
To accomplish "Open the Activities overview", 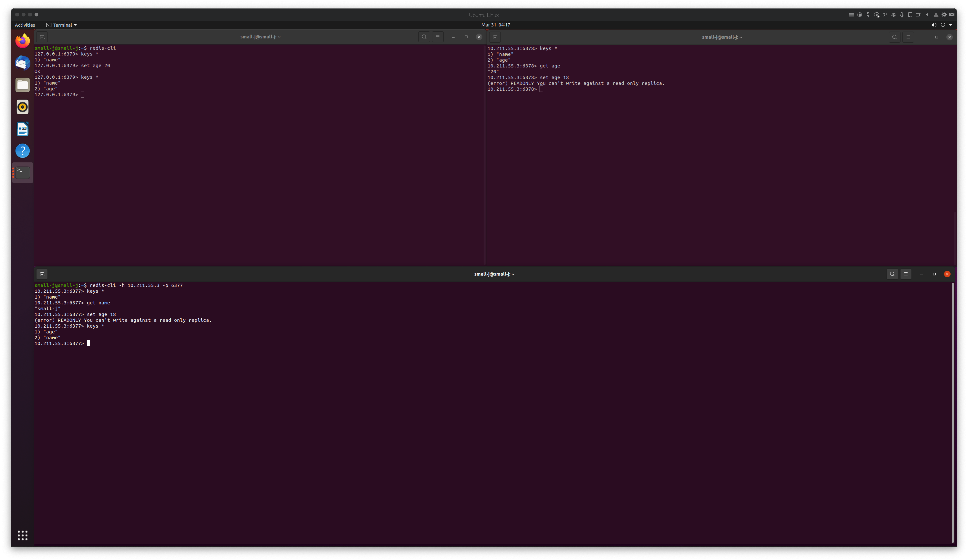I will 25,25.
